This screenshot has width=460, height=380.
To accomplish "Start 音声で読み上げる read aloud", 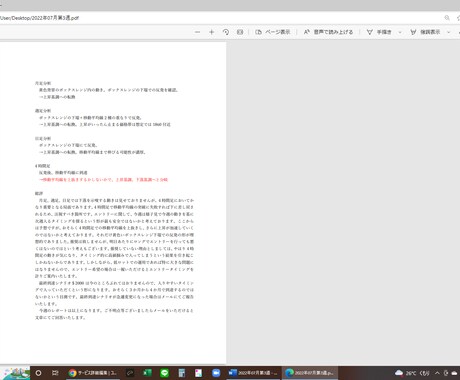I will 328,32.
